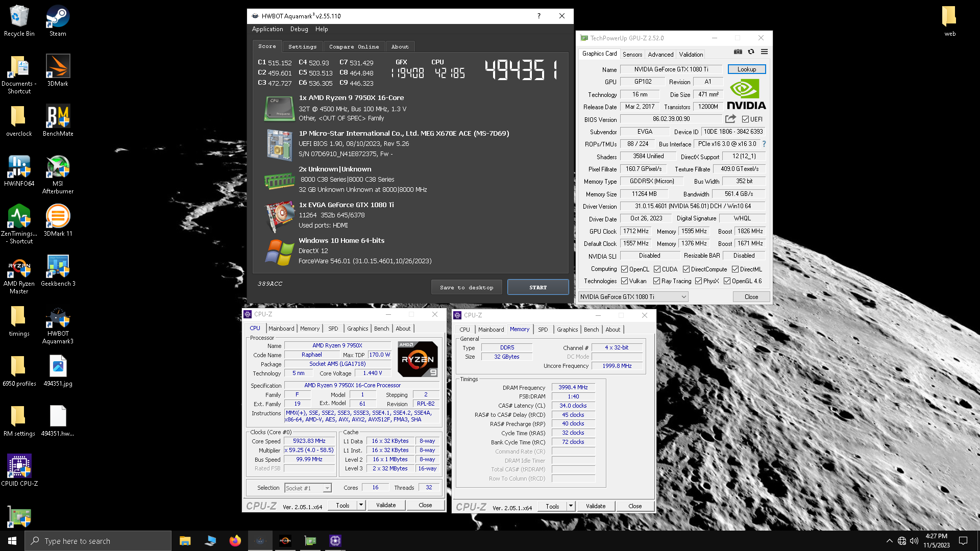Open Tools dropdown arrow in left CPU-Z
980x551 pixels.
point(361,505)
